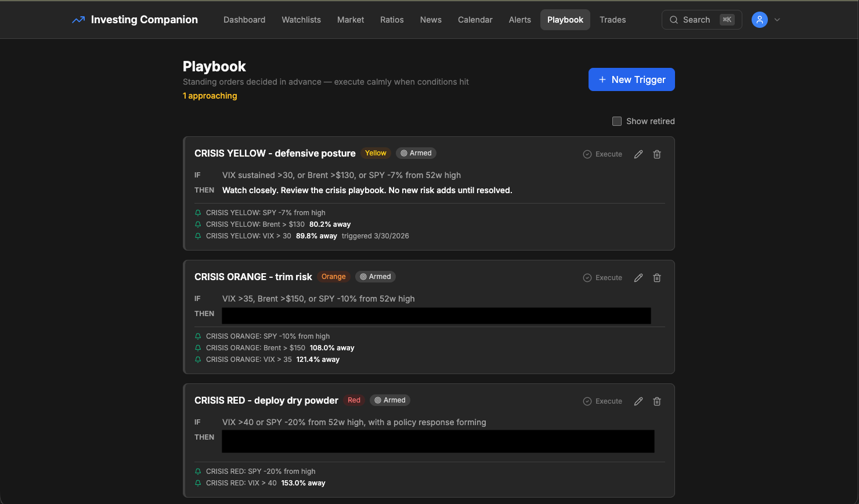Edit the CRISIS RED trigger with pencil icon
The image size is (859, 504).
[x=638, y=401]
